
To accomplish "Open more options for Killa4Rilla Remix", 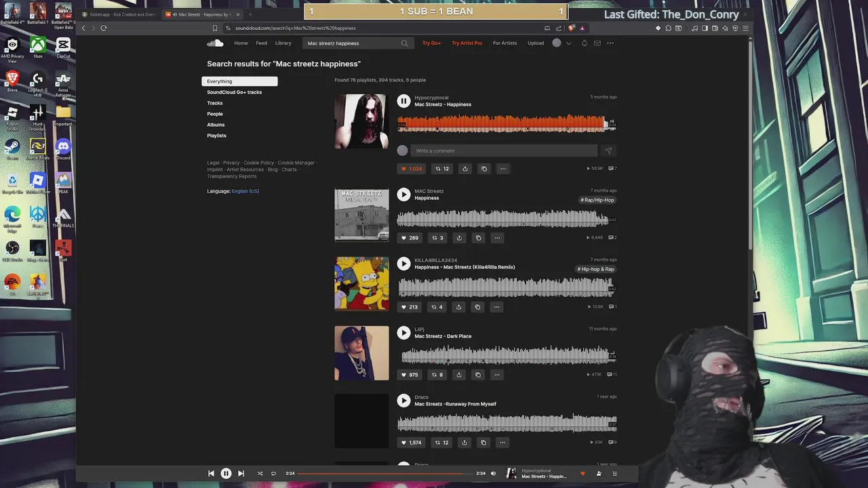I will pyautogui.click(x=496, y=307).
